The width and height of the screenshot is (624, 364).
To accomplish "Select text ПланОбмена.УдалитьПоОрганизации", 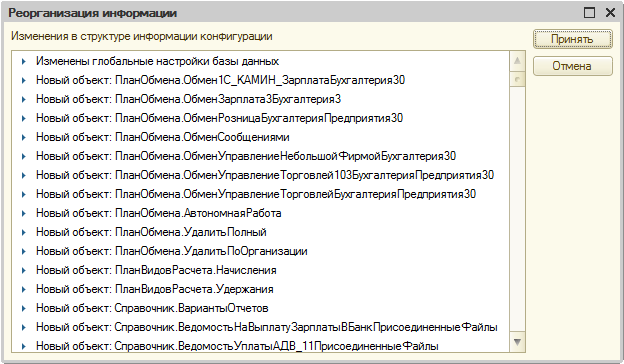I will point(211,251).
